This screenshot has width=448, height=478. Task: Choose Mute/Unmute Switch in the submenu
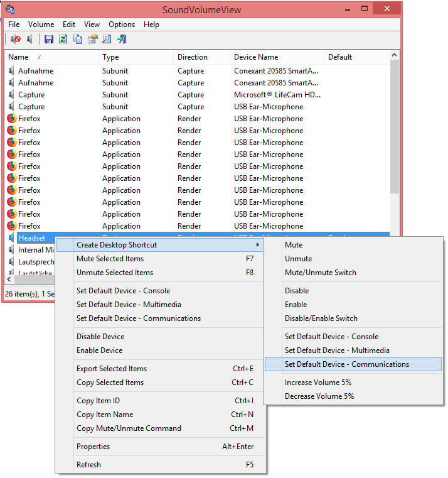coord(320,273)
